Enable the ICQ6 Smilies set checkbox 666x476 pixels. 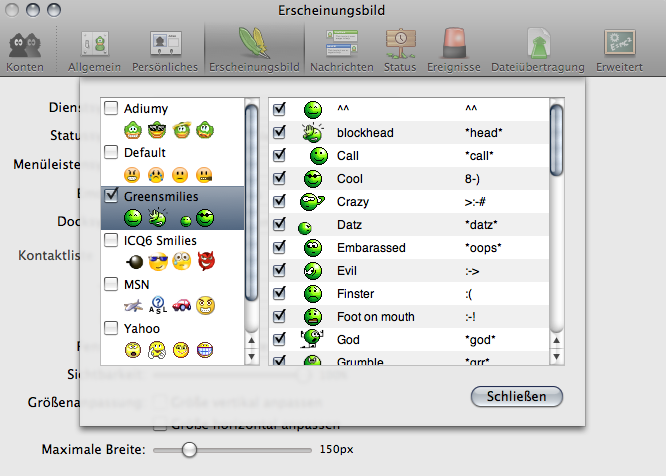[111, 240]
